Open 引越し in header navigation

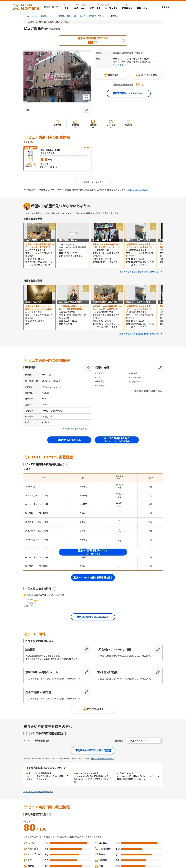point(146,8)
